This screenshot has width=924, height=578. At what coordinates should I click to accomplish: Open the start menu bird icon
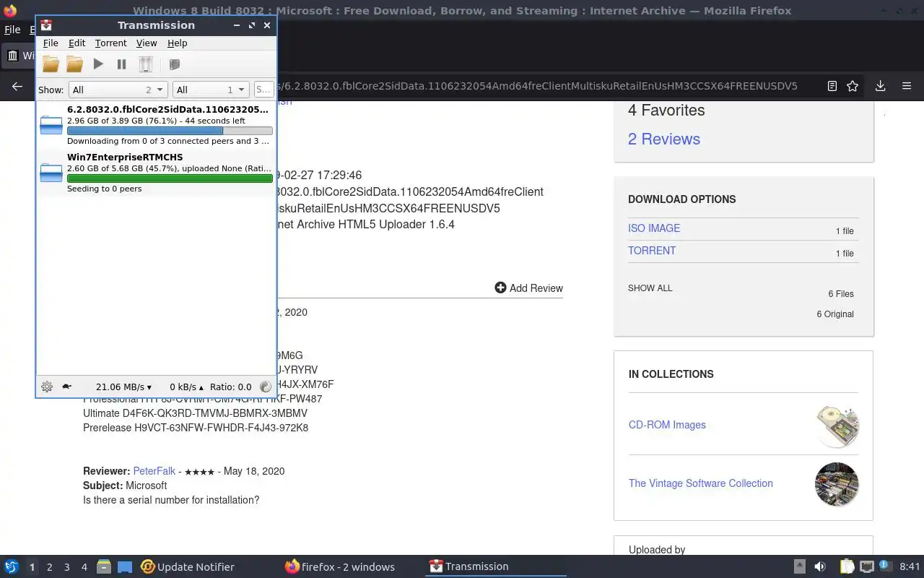click(11, 567)
